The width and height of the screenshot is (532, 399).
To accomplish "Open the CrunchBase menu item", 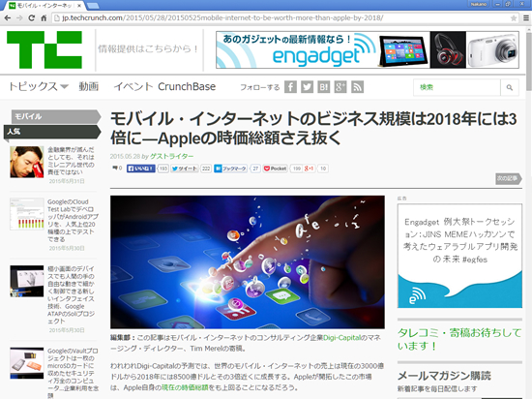I will pyautogui.click(x=187, y=86).
